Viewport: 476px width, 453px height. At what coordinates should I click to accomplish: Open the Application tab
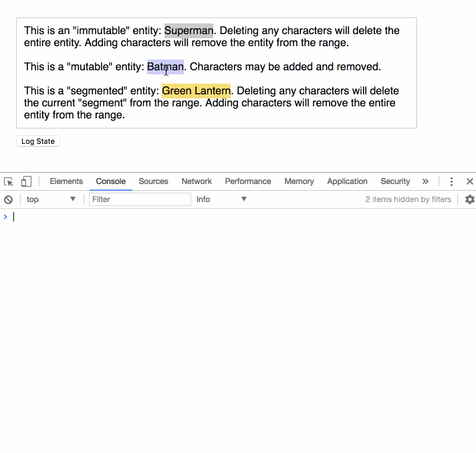[x=347, y=181]
